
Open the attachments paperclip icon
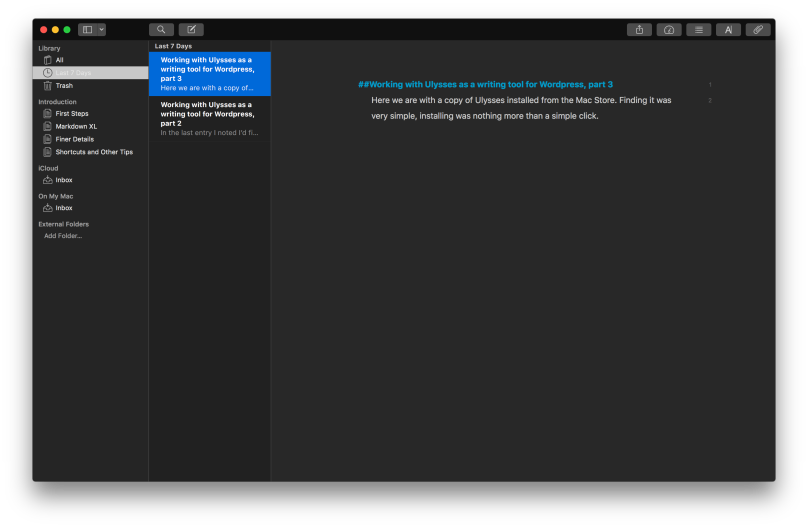(x=758, y=30)
